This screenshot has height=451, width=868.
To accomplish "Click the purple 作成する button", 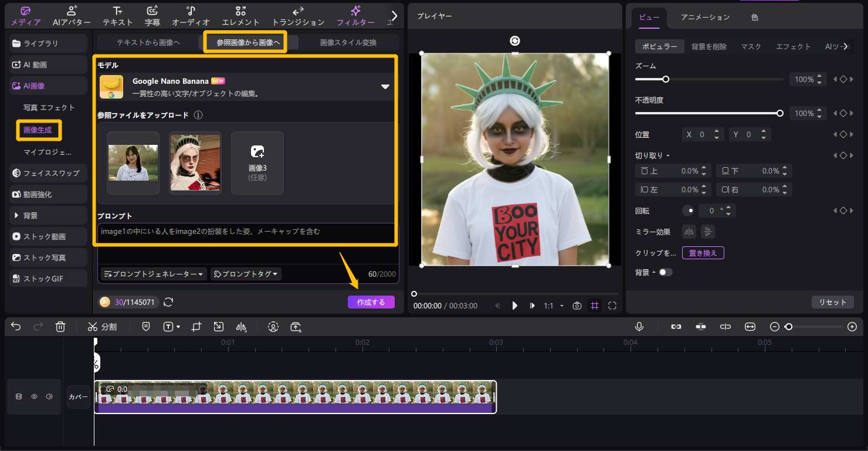I will [x=371, y=302].
